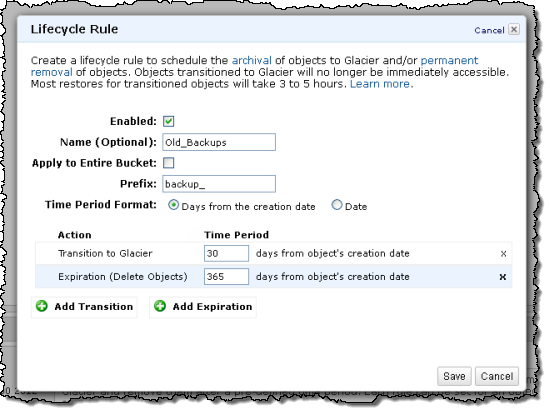Open the archival link
The height and width of the screenshot is (413, 550).
pos(251,60)
